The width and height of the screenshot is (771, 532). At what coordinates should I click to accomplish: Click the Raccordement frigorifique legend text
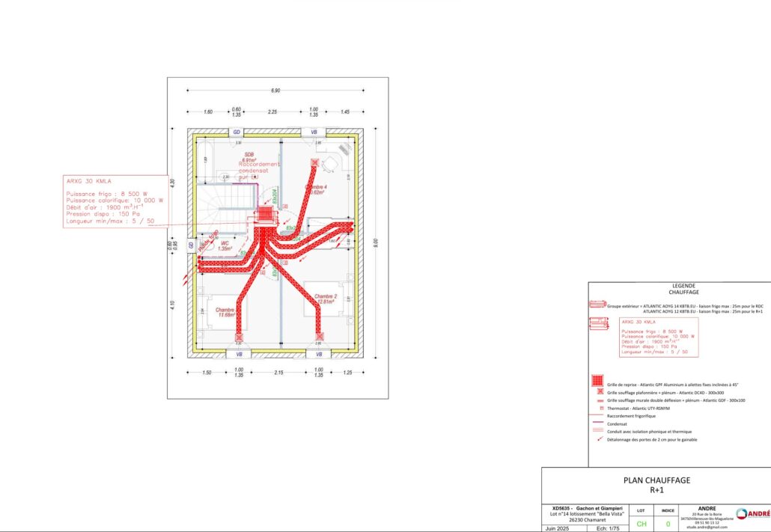[x=631, y=416]
